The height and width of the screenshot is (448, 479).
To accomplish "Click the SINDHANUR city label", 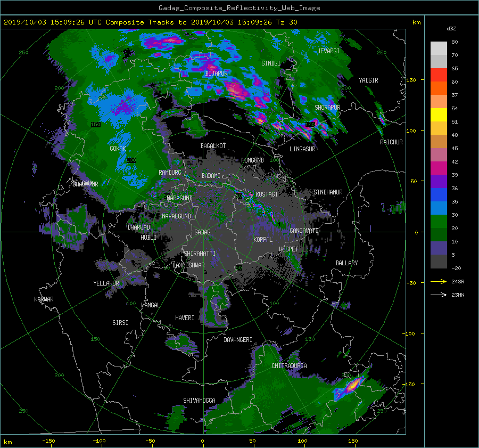I will click(x=328, y=192).
